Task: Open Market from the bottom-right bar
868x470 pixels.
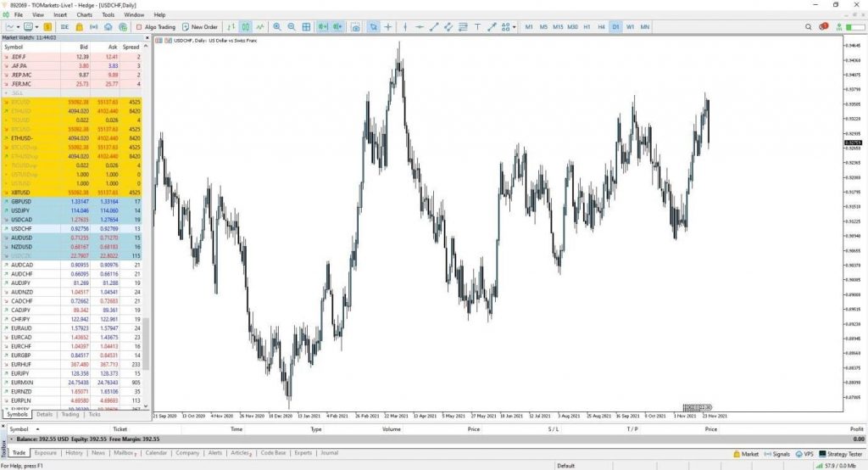Action: [x=746, y=454]
